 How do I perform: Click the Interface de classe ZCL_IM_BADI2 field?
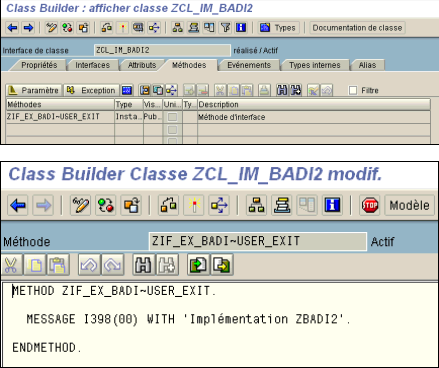point(162,50)
